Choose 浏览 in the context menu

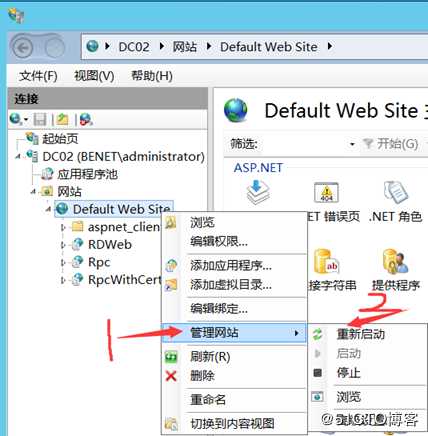(234, 222)
